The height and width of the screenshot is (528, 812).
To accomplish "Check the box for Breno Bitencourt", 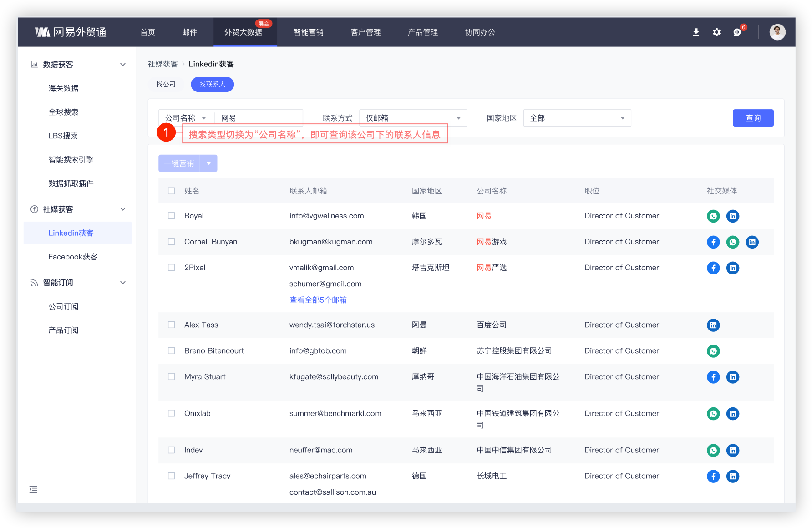I will [172, 351].
